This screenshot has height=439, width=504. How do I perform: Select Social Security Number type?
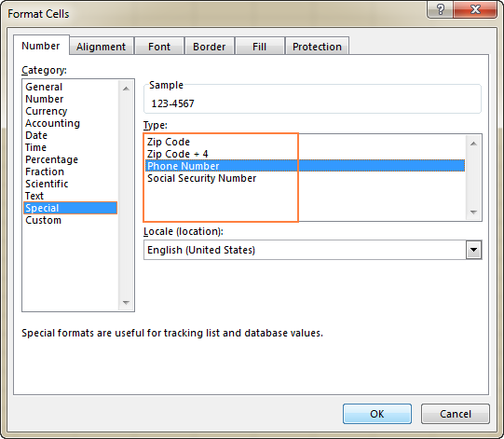(x=201, y=178)
